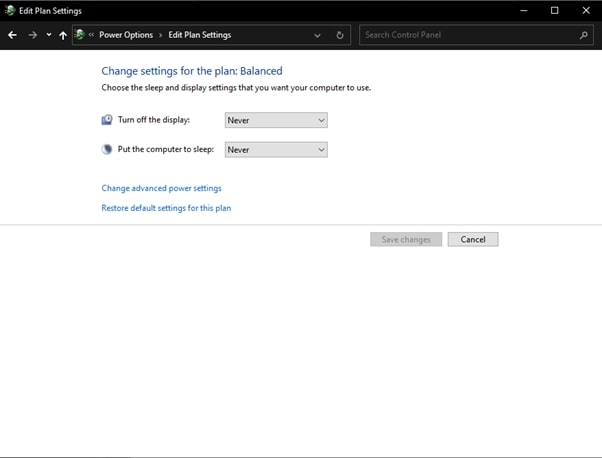Go back using the back arrow
Screen dimensions: 602x458
tap(12, 35)
